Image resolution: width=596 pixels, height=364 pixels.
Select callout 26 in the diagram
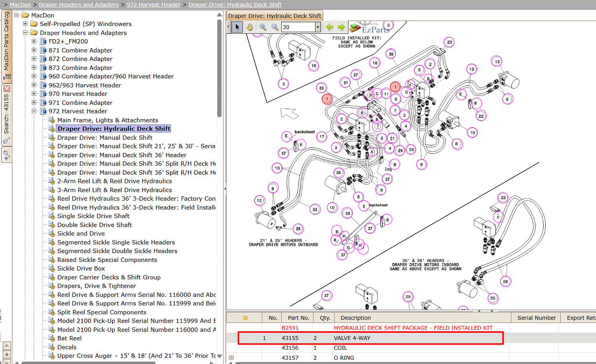(x=505, y=281)
